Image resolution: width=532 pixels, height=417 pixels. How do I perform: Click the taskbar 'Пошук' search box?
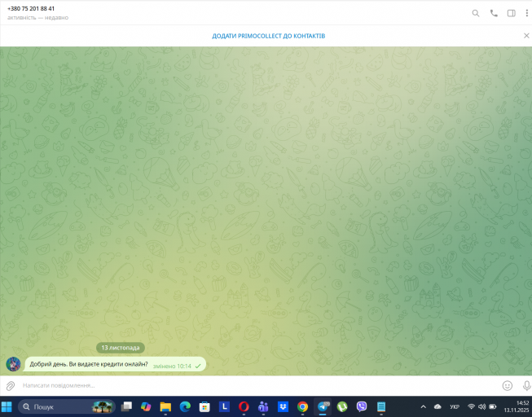pos(67,406)
